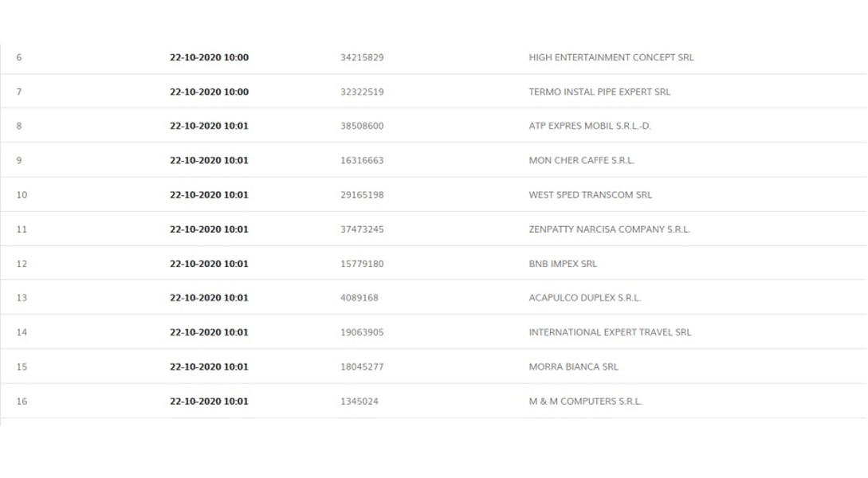Select ACAPULCO DUPLEX S.R.L. entry
868x478 pixels.
click(585, 298)
